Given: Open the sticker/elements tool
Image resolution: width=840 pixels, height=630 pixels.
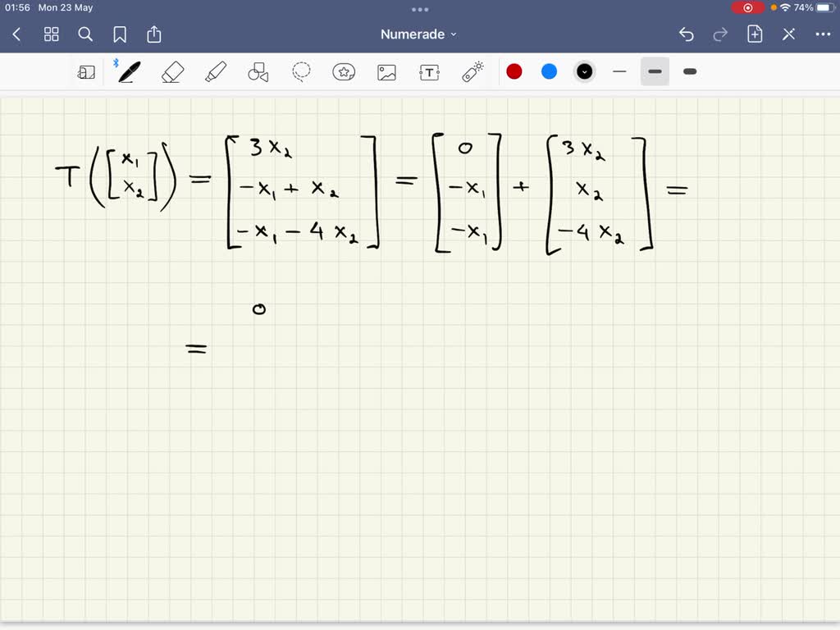Looking at the screenshot, I should (x=344, y=71).
